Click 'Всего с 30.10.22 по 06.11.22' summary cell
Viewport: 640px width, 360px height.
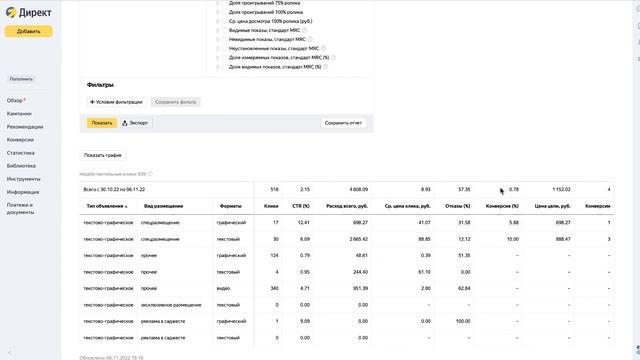point(114,190)
